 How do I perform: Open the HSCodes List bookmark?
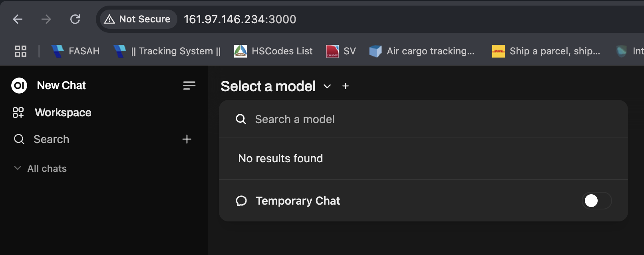click(x=274, y=51)
